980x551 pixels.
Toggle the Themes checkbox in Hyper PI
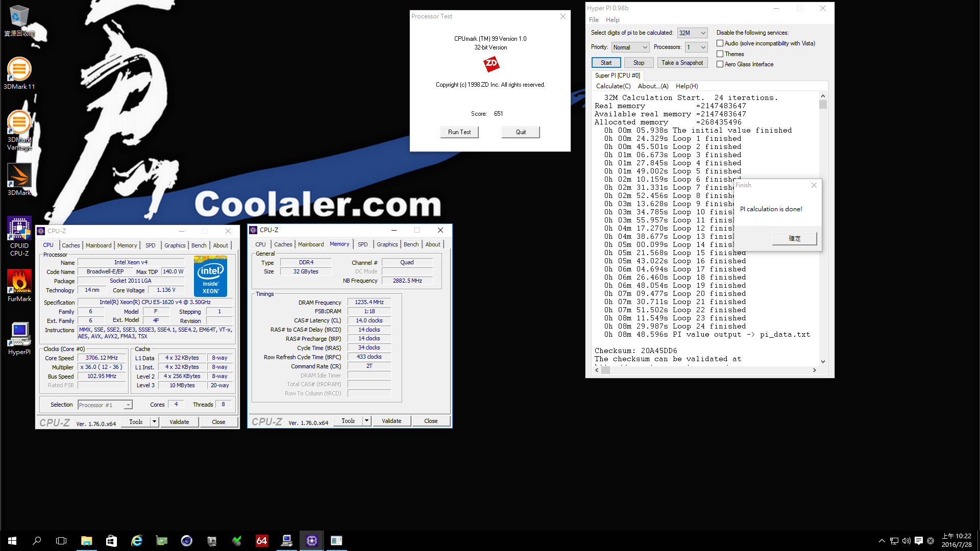pyautogui.click(x=720, y=54)
